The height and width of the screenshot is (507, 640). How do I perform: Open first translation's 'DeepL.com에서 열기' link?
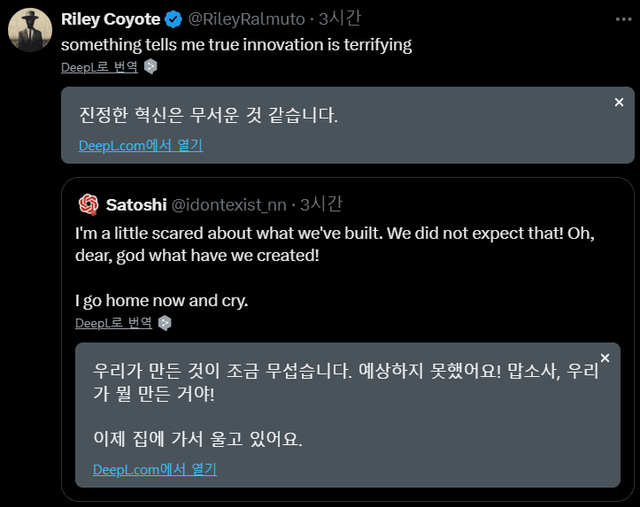(x=140, y=145)
